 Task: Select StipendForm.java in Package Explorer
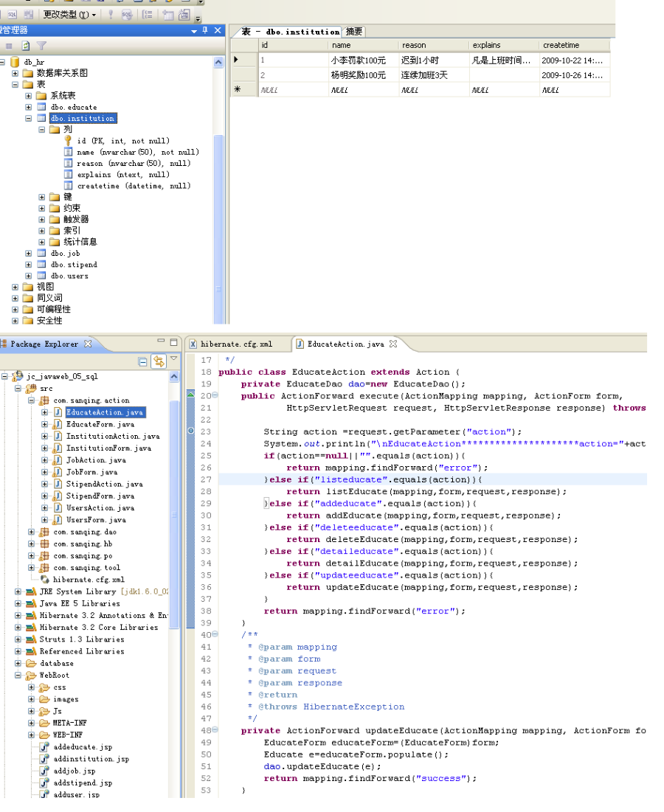click(100, 496)
